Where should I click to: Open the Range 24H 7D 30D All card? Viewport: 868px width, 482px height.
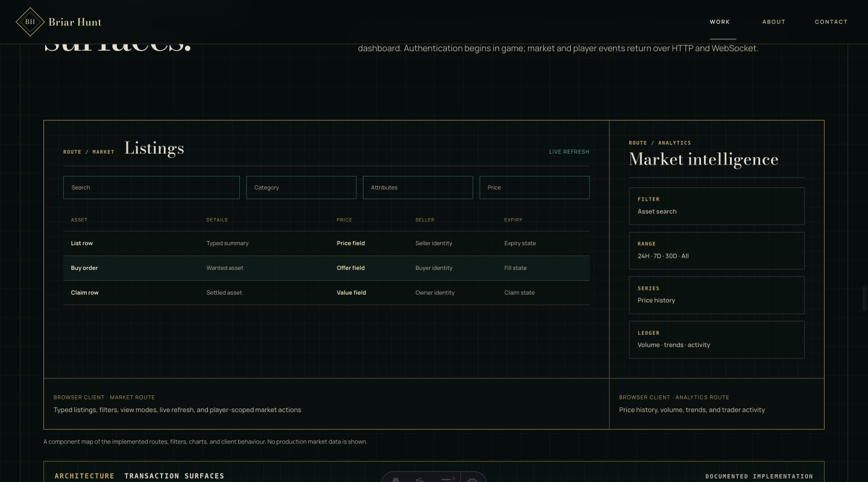(x=717, y=251)
